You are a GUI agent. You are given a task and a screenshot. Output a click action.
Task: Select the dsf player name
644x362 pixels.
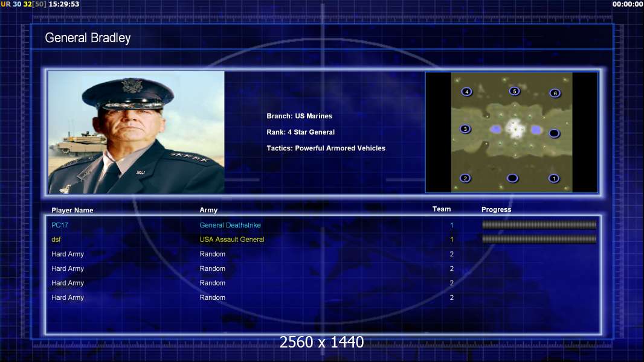click(56, 240)
